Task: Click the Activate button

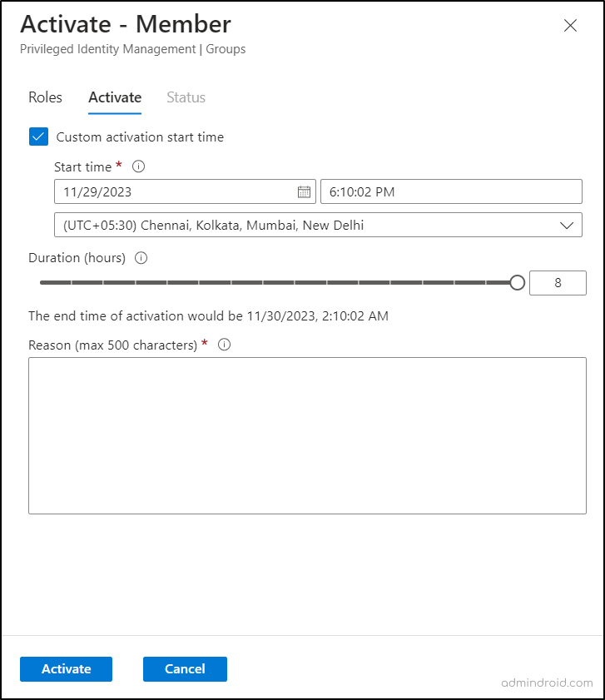Action: pos(66,669)
